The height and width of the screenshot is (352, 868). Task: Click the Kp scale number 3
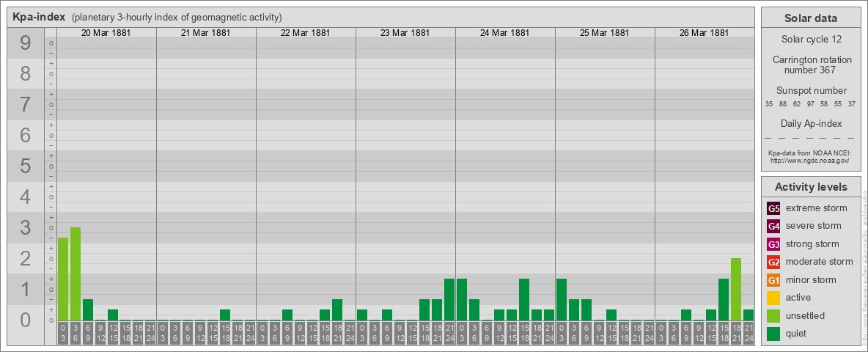[x=26, y=227]
